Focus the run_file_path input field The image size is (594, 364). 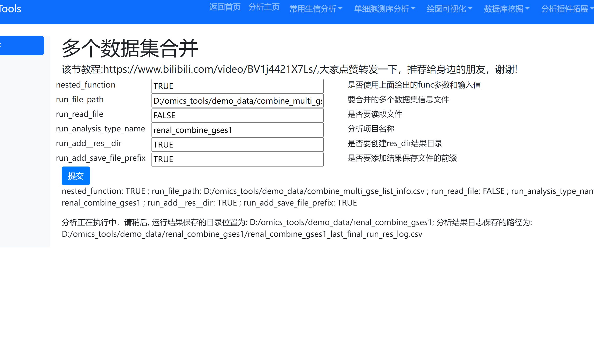click(237, 101)
